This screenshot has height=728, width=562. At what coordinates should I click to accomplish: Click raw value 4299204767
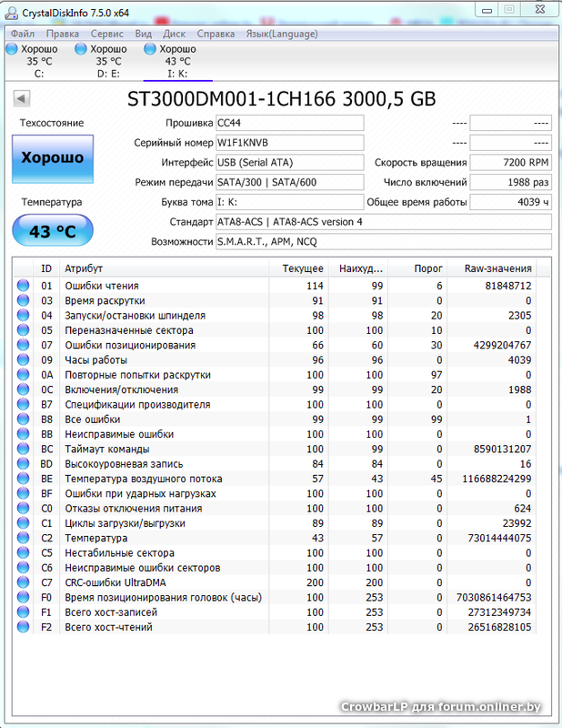tap(503, 345)
